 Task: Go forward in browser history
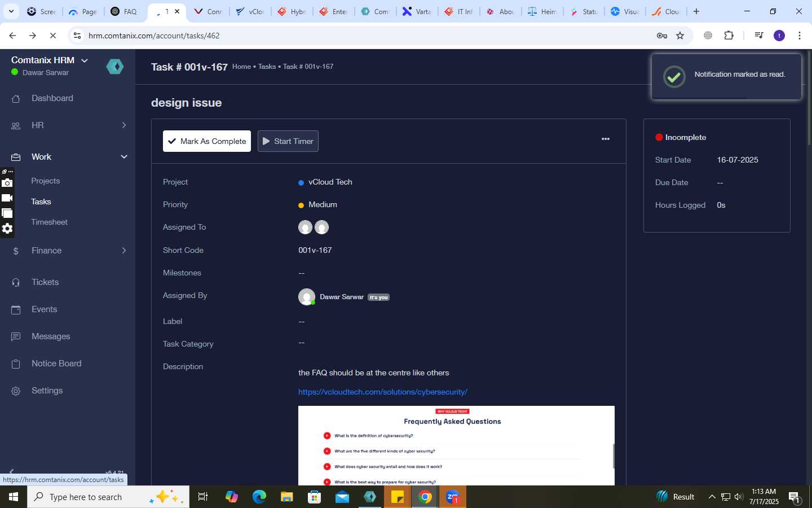[33, 36]
